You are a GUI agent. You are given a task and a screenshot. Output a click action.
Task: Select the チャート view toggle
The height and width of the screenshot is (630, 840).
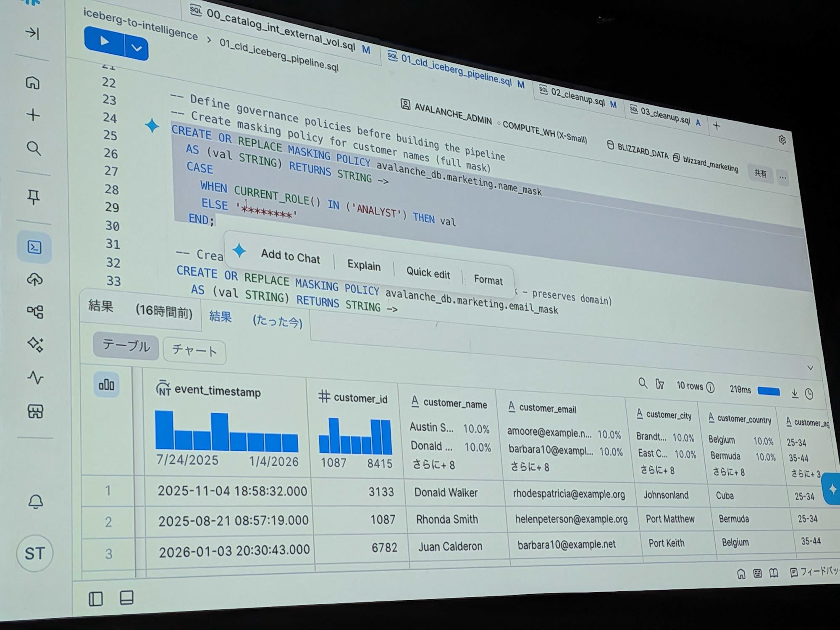click(x=194, y=350)
